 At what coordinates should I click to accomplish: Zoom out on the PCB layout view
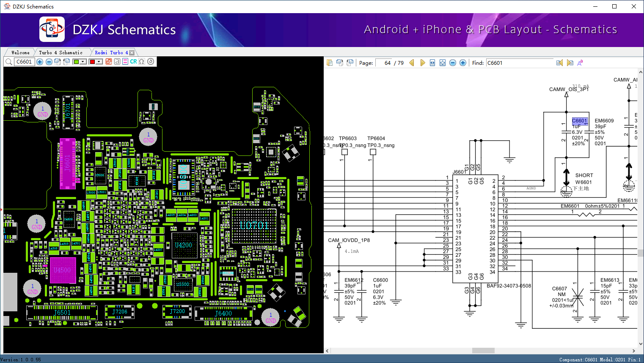[x=49, y=62]
